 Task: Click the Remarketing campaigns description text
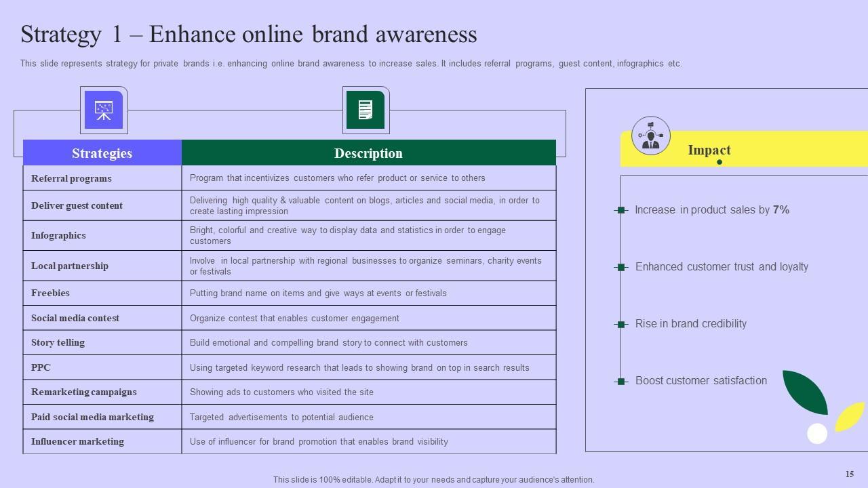click(281, 392)
